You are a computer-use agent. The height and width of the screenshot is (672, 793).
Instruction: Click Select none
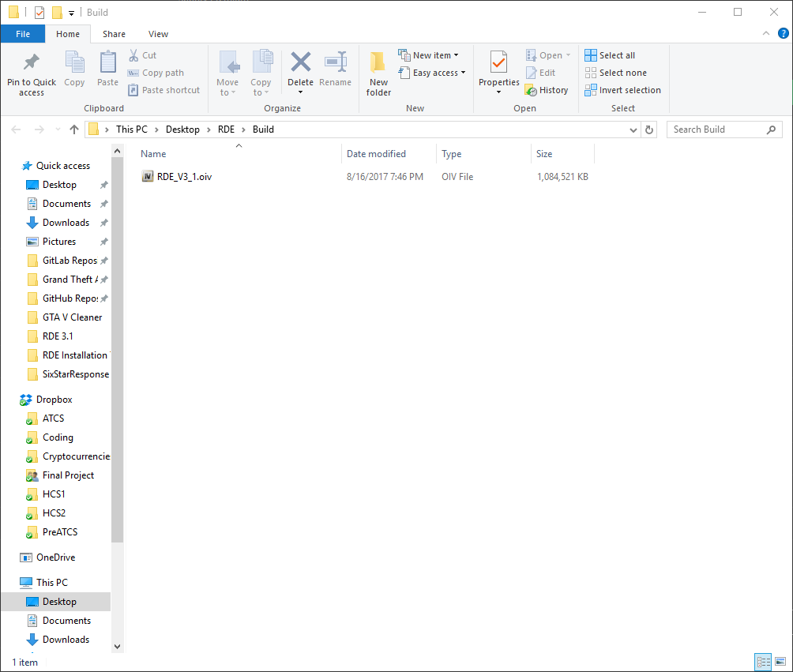[615, 73]
